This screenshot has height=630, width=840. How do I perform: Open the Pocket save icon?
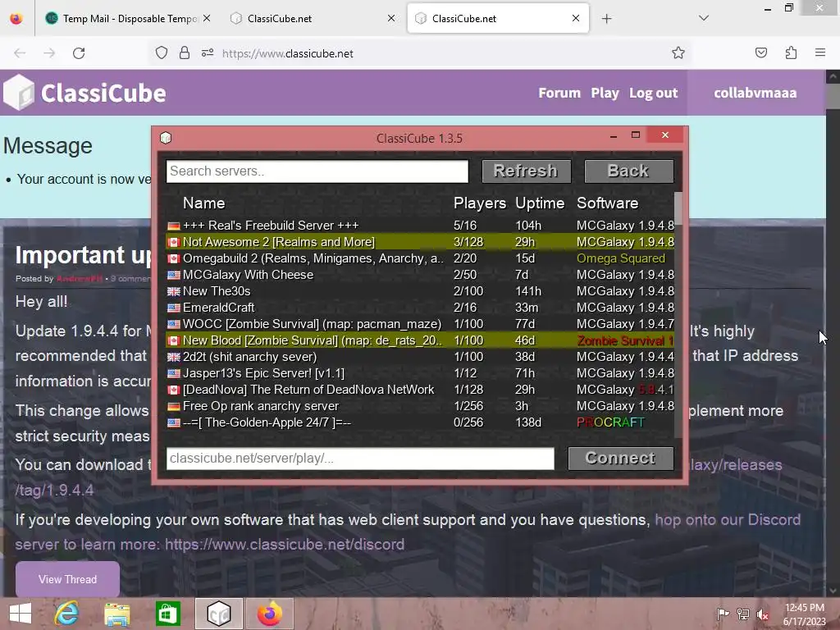pyautogui.click(x=760, y=52)
